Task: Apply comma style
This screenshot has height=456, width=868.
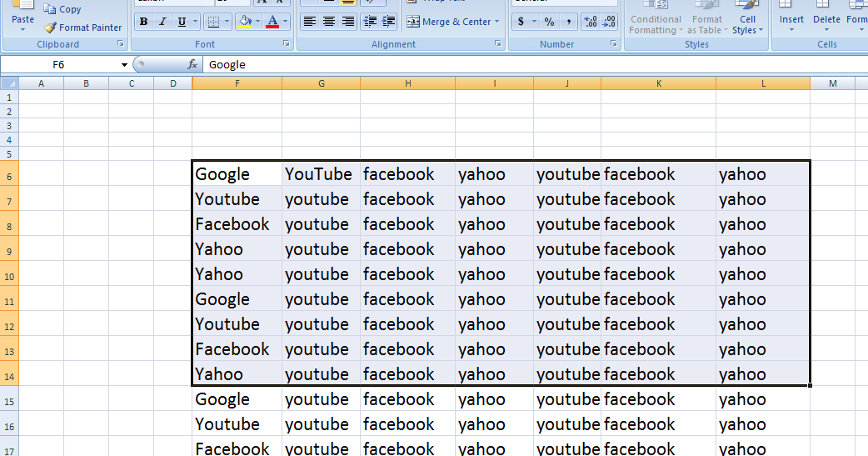Action: (568, 23)
